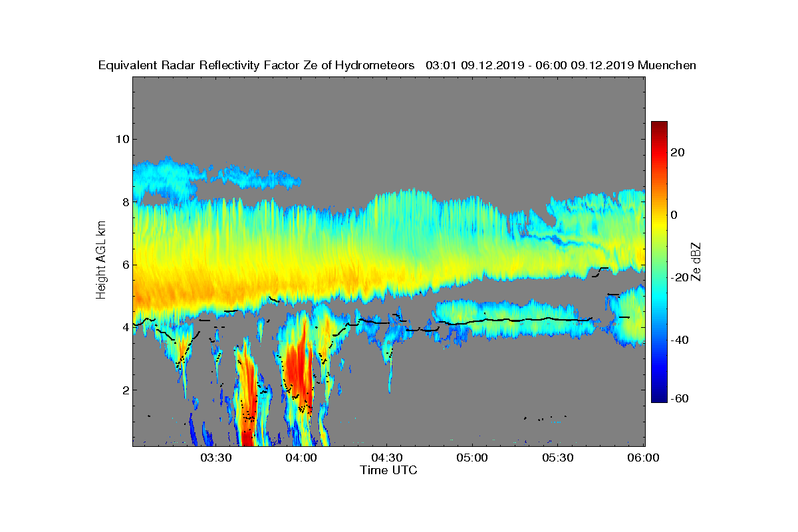Screen dimensions: 798x532
Task: Click the colorbar tick label -60
Action: tap(680, 399)
